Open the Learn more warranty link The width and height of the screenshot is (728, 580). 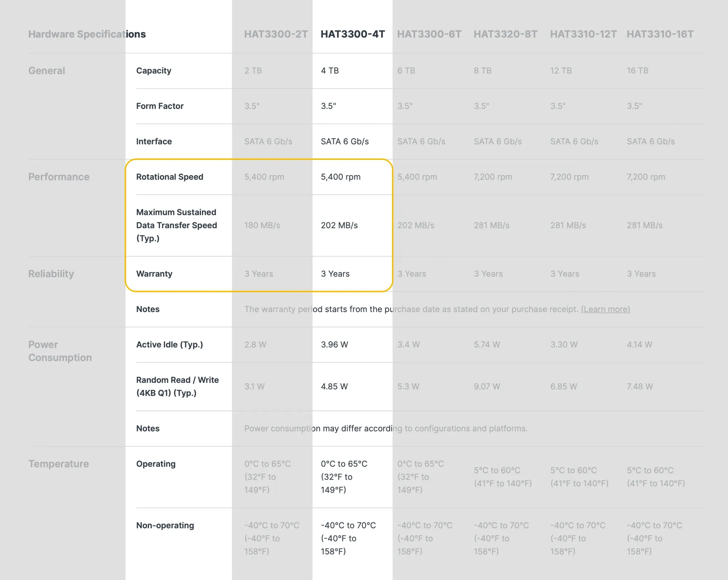(605, 309)
